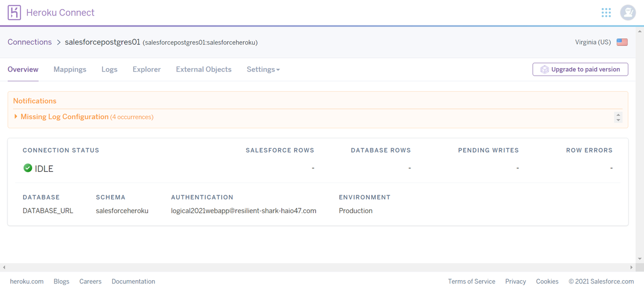Image resolution: width=644 pixels, height=291 pixels.
Task: Click the horizontal scrollbar right arrow
Action: click(x=632, y=267)
